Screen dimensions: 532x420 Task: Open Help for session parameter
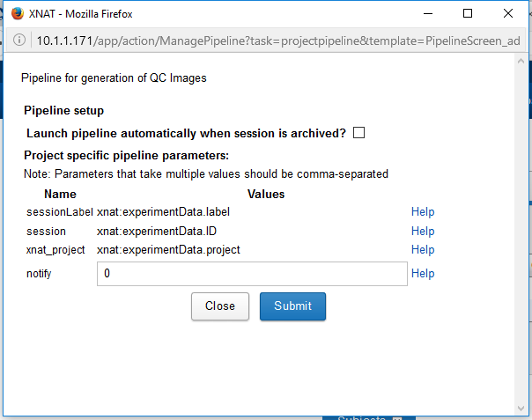pos(423,231)
